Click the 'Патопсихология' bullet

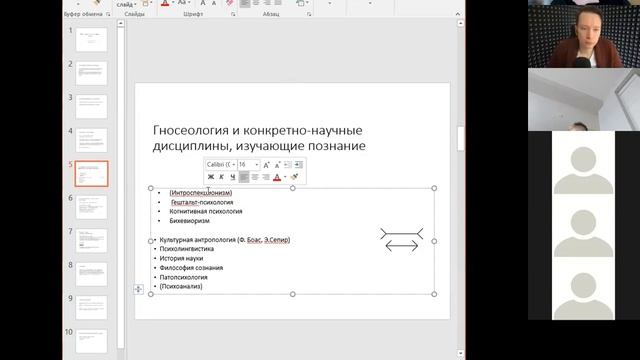[183, 277]
